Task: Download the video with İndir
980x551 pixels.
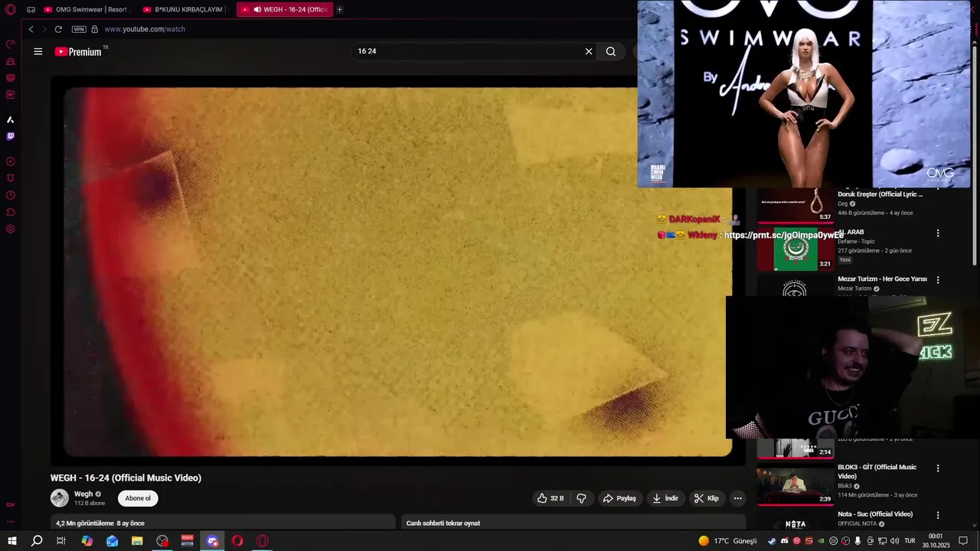Action: pyautogui.click(x=665, y=498)
